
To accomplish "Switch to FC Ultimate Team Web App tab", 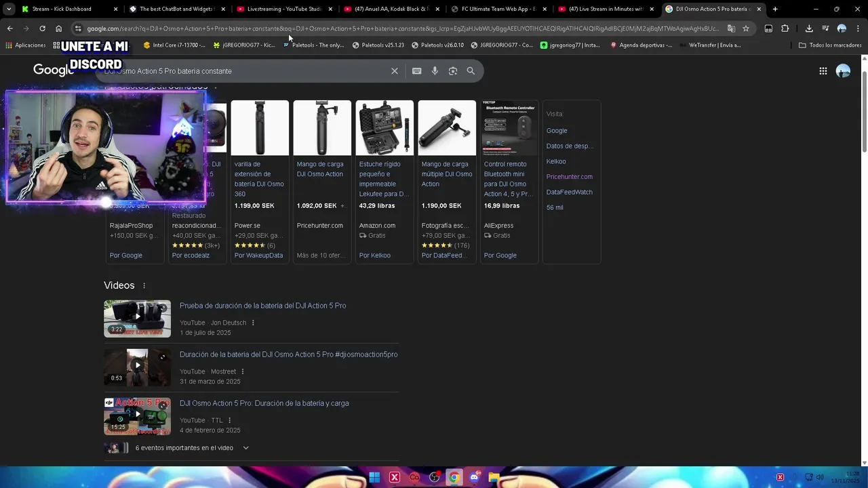I will 498,9.
